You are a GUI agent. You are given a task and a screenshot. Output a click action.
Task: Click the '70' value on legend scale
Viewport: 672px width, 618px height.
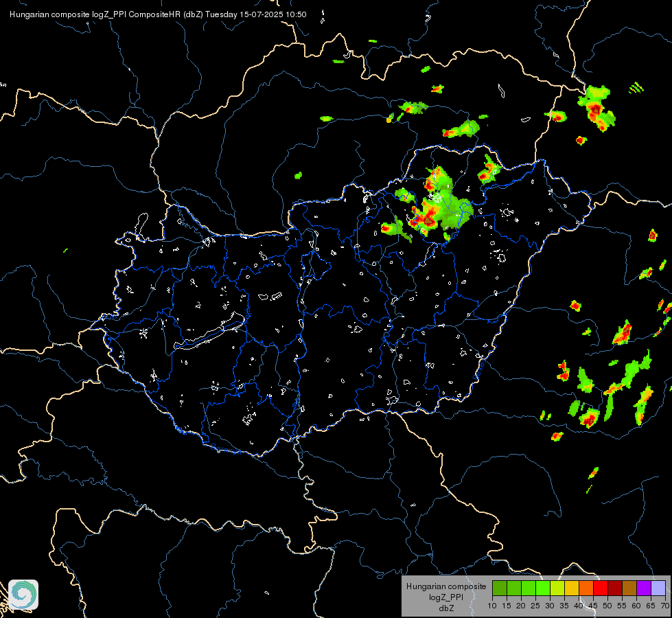(x=665, y=606)
